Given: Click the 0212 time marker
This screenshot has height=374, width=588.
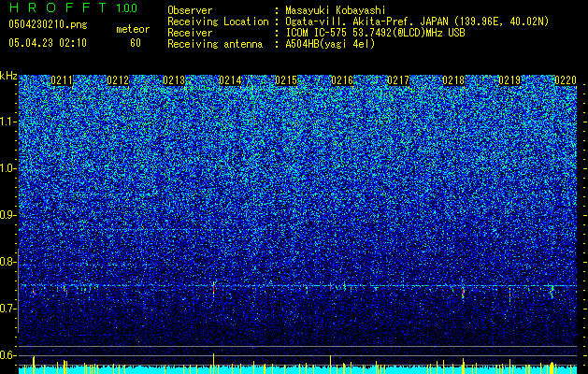Looking at the screenshot, I should pos(118,80).
